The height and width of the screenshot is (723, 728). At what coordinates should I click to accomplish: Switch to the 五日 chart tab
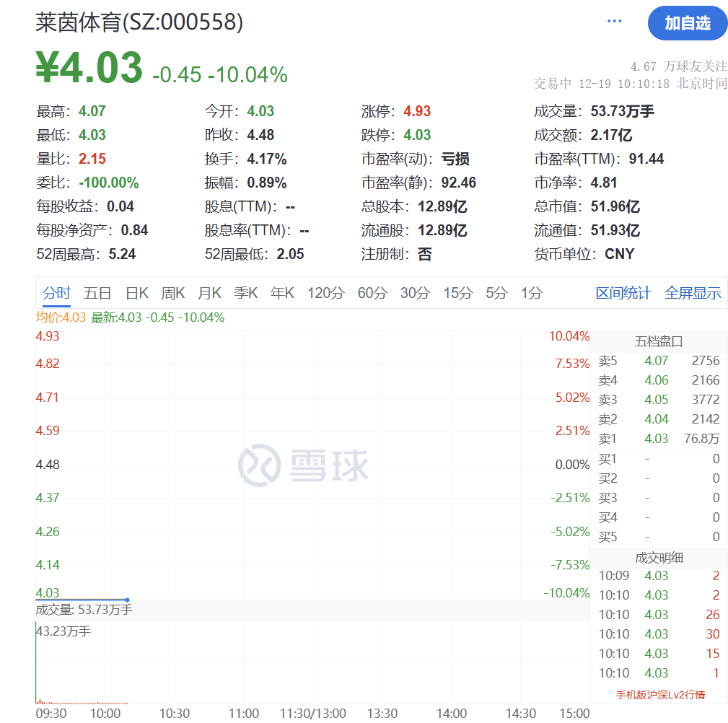(x=97, y=293)
